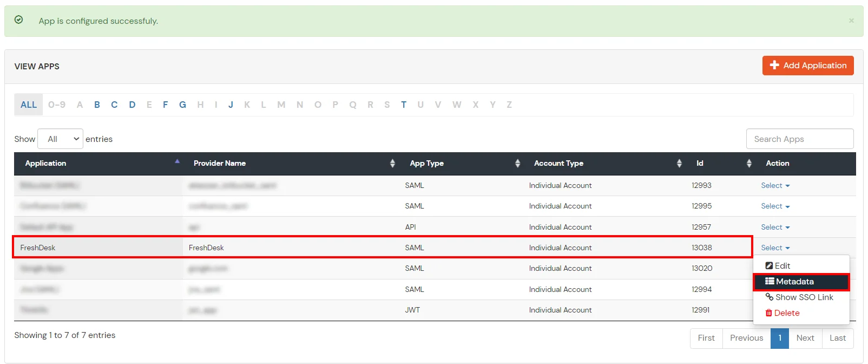Go to First page
The image size is (868, 364).
coord(706,338)
